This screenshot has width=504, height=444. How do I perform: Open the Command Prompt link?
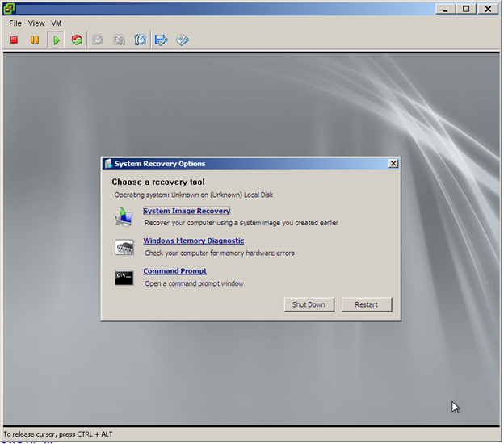174,271
